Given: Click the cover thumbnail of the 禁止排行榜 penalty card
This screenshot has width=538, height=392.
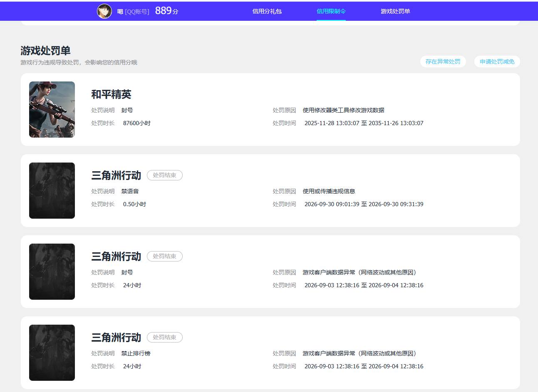Looking at the screenshot, I should (x=52, y=353).
